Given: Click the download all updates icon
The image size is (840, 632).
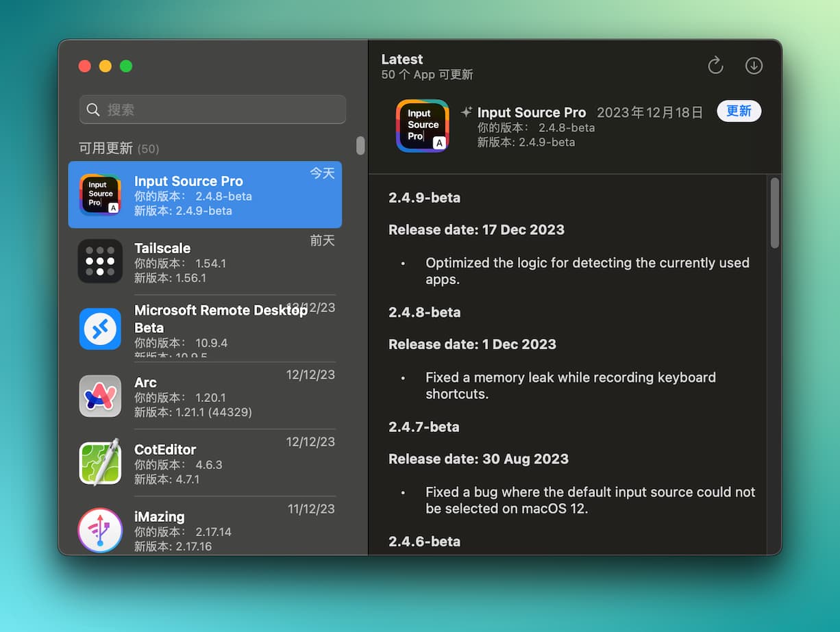Looking at the screenshot, I should tap(754, 66).
